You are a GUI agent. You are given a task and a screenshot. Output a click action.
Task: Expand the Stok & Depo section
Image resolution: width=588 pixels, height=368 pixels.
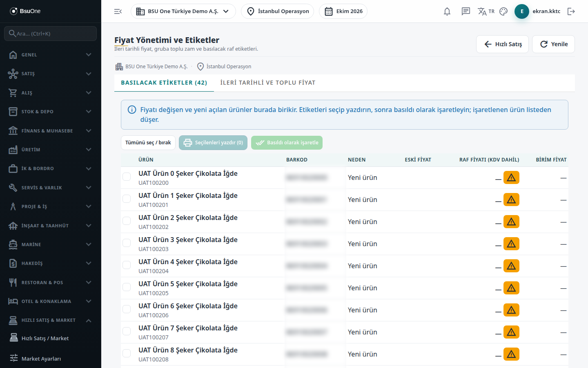(x=51, y=112)
